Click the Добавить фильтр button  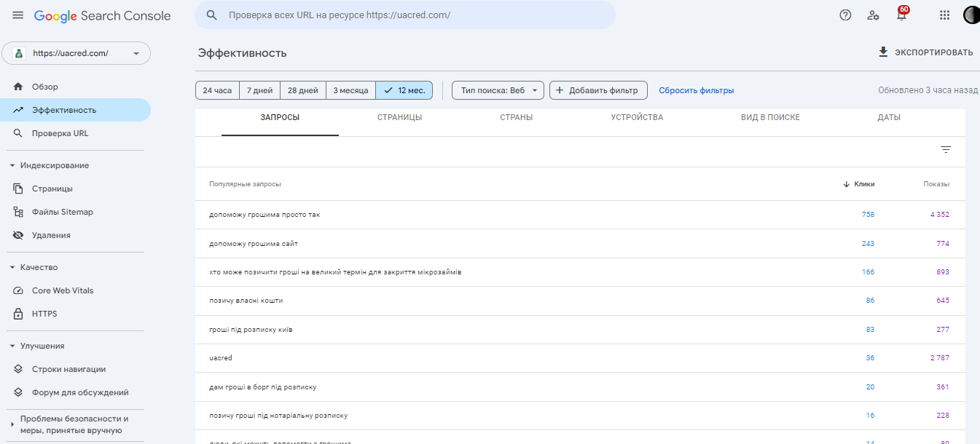click(x=598, y=90)
